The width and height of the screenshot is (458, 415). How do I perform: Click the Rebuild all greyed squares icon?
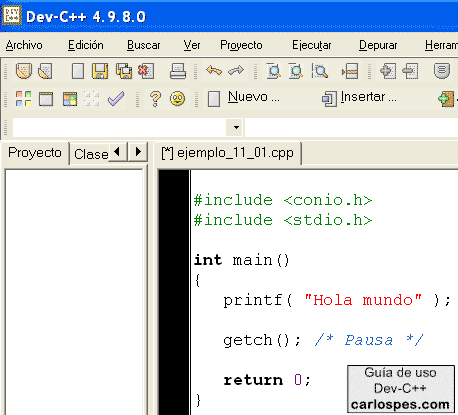click(x=92, y=99)
